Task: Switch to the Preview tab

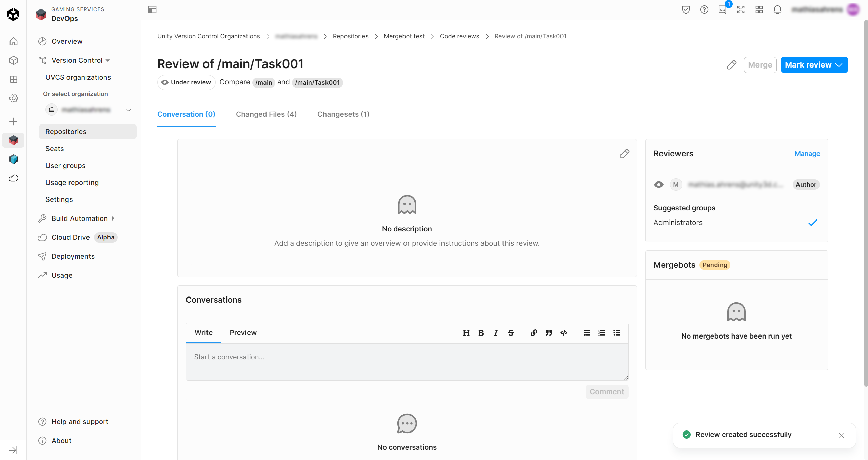Action: pos(243,333)
